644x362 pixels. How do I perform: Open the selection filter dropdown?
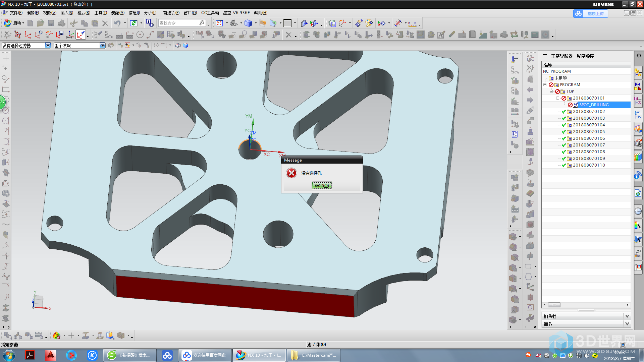pos(48,45)
